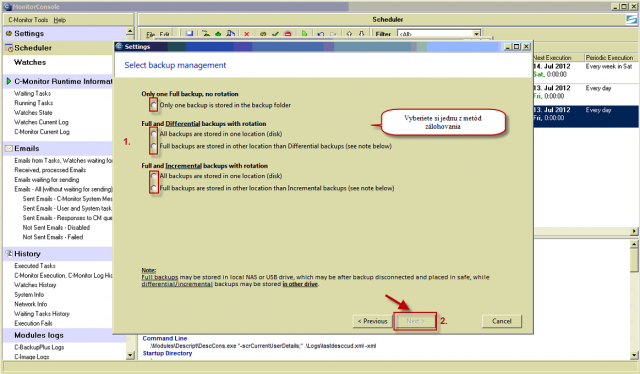This screenshot has height=374, width=640.
Task: Open C-Monitor Current Log
Action: click(42, 132)
